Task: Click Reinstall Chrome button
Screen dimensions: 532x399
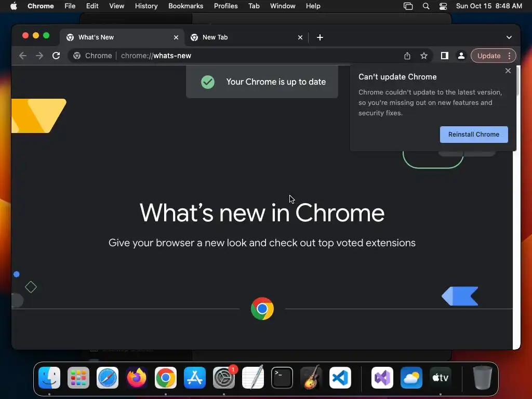Action: [474, 135]
